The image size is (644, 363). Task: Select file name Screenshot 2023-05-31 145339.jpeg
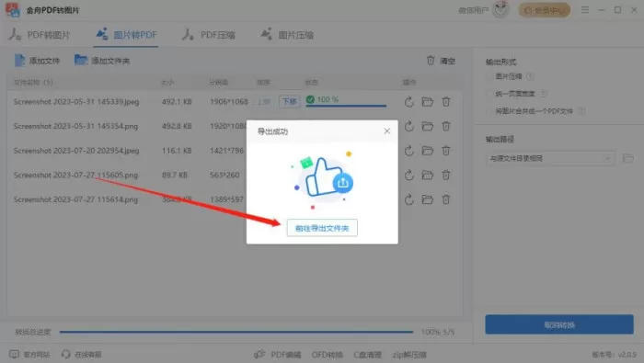76,102
